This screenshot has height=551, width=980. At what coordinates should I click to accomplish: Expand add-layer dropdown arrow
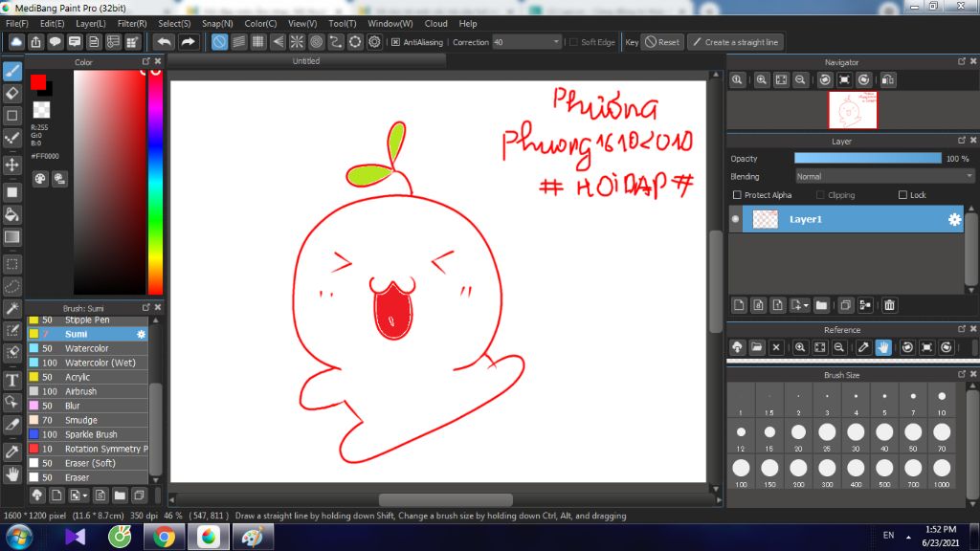tap(806, 305)
